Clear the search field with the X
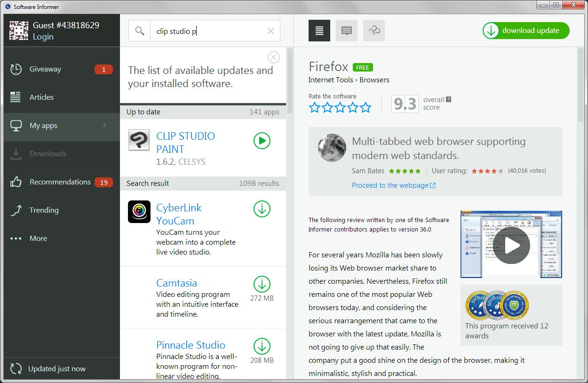This screenshot has width=588, height=383. [270, 31]
